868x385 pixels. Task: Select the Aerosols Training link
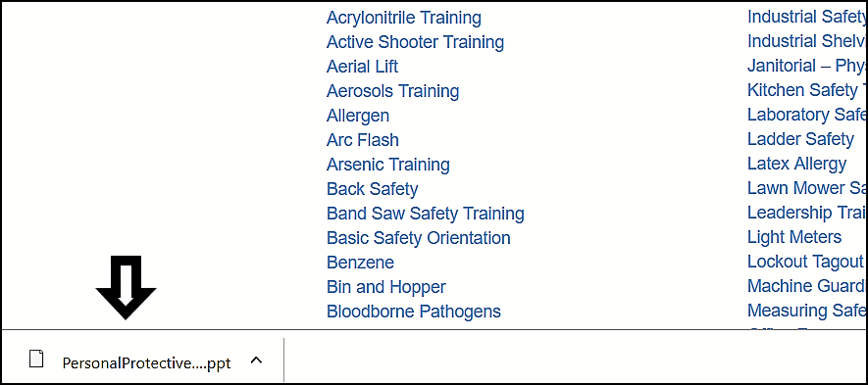click(x=392, y=91)
